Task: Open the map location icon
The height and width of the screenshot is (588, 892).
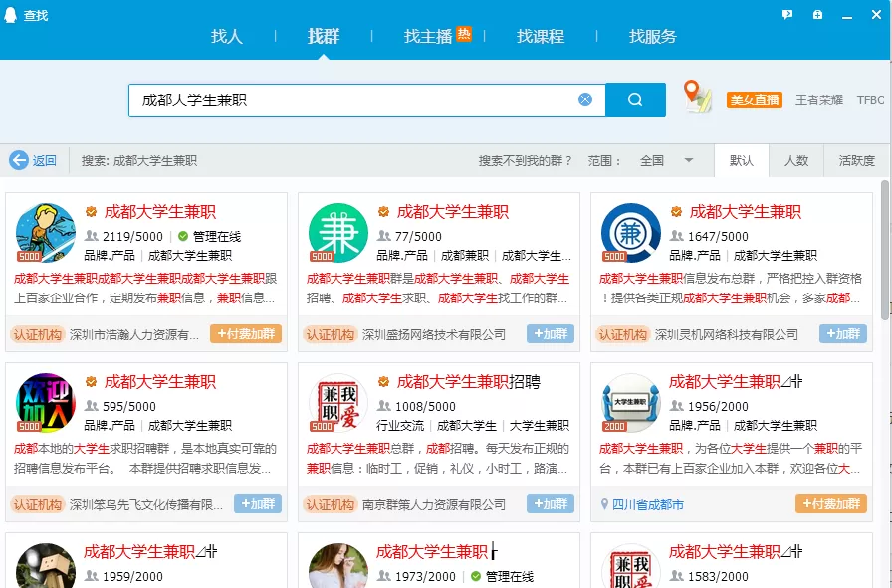Action: pos(698,98)
